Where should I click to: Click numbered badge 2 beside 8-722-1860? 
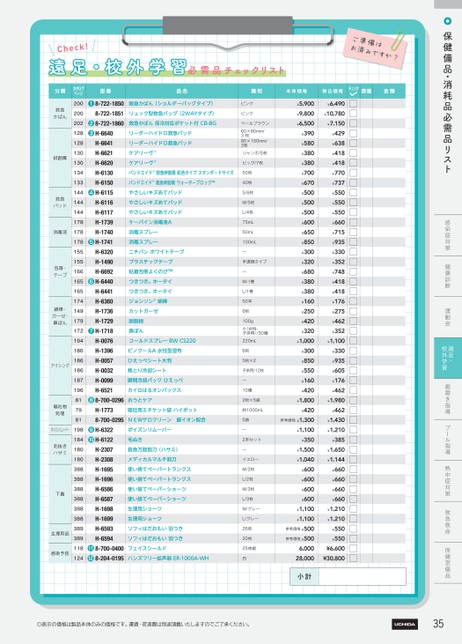(91, 123)
